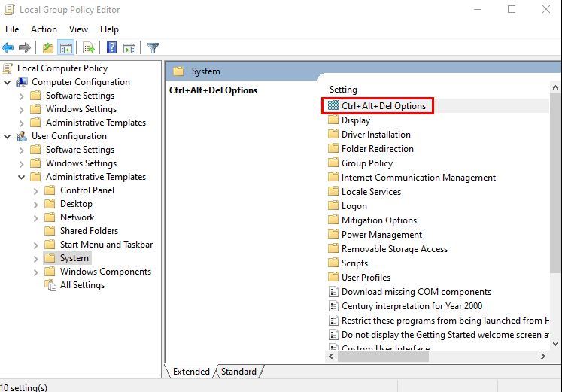
Task: Expand the Network tree node
Action: click(36, 218)
